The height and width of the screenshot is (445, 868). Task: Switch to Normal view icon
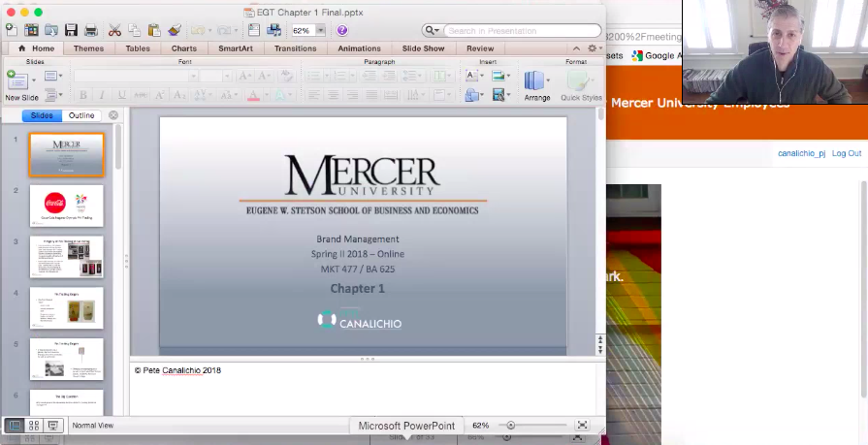pyautogui.click(x=15, y=425)
